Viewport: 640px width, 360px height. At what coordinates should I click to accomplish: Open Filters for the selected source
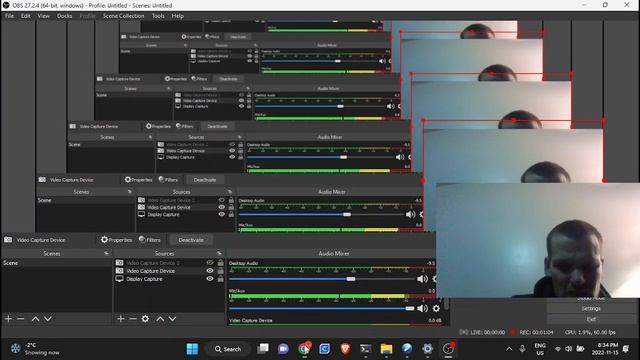coord(150,240)
